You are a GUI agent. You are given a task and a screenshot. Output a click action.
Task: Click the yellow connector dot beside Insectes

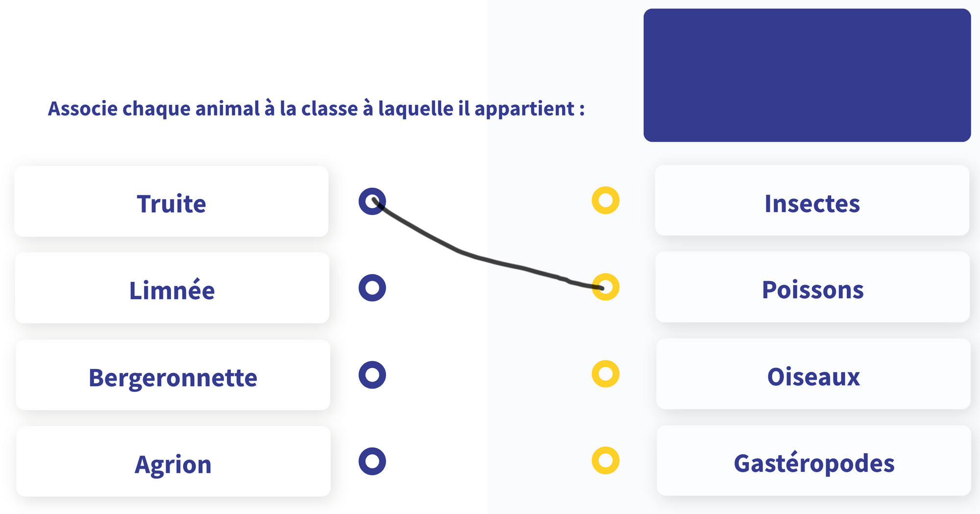(606, 200)
